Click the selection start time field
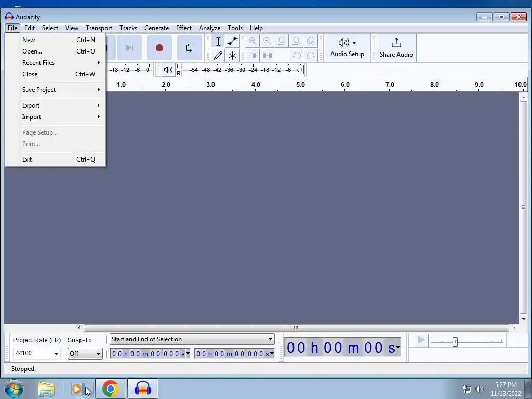 click(x=148, y=353)
